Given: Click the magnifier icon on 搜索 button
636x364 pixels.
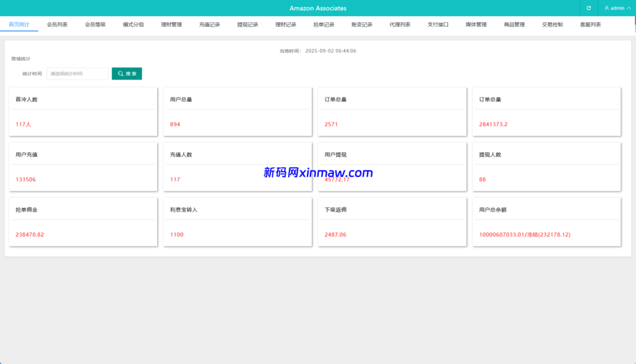Looking at the screenshot, I should 120,73.
